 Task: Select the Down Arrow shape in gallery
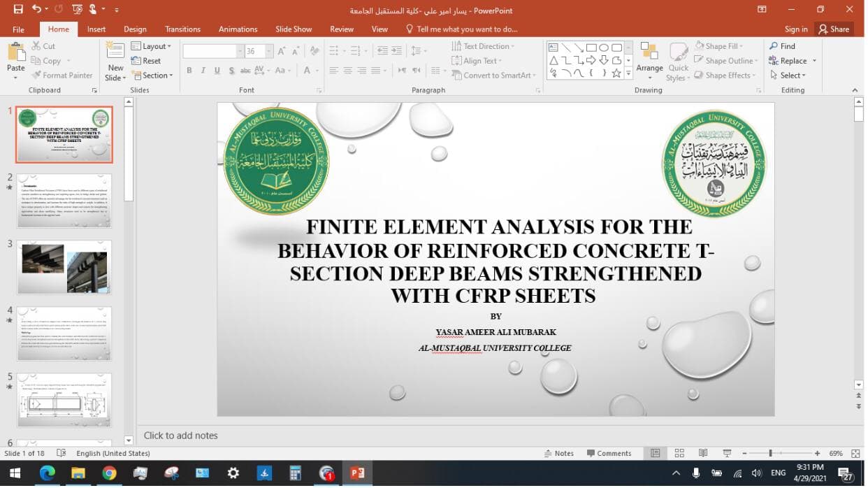(x=604, y=60)
